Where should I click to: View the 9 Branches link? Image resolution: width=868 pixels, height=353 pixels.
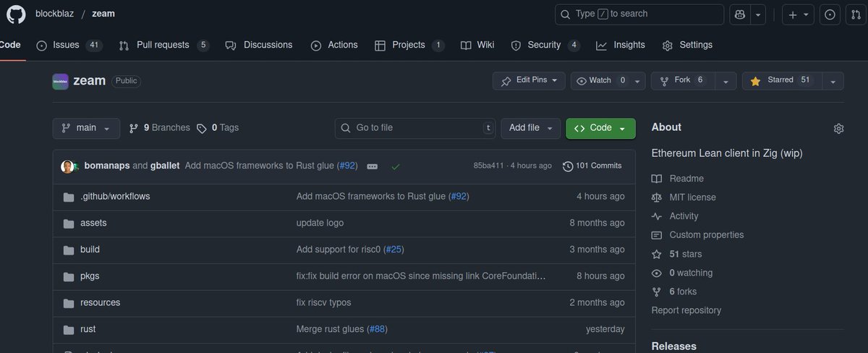pyautogui.click(x=159, y=127)
